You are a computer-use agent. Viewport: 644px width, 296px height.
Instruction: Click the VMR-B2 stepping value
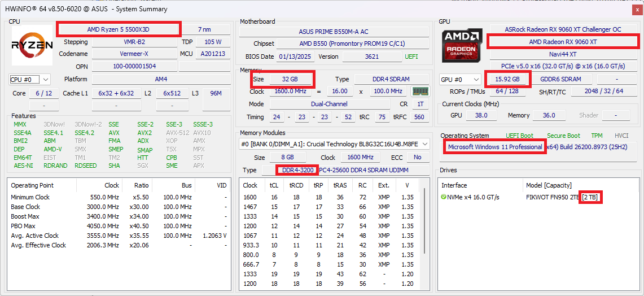[134, 42]
